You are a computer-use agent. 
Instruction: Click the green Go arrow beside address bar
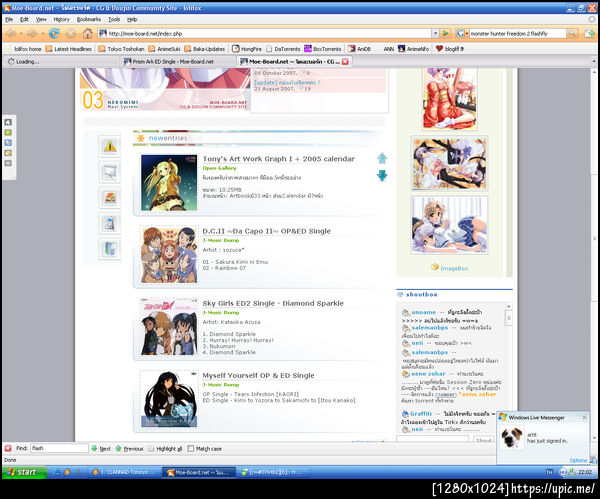445,33
